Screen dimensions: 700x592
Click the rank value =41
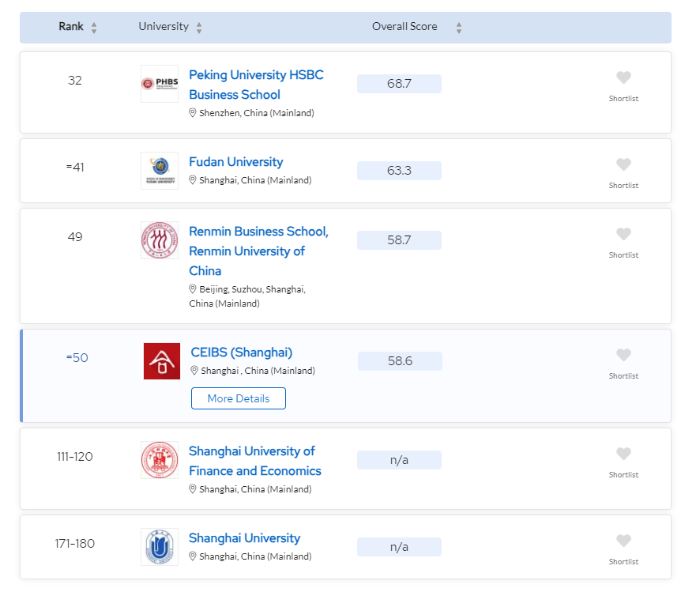pos(75,167)
